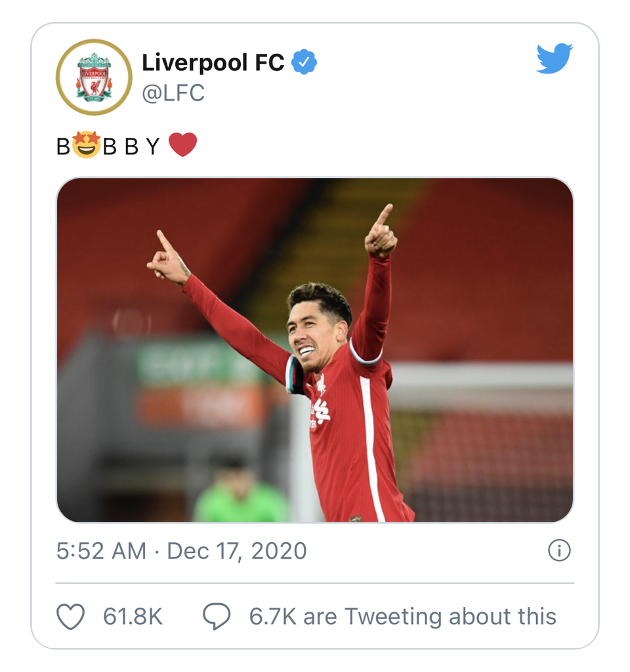Open the attached celebration photo
The height and width of the screenshot is (672, 630).
point(315,350)
